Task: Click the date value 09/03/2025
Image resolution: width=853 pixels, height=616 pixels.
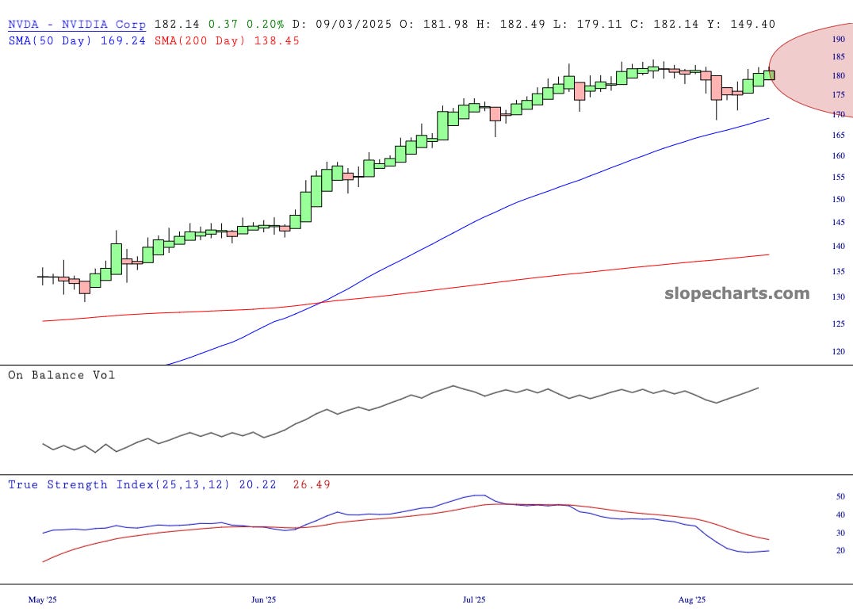Action: [x=354, y=25]
